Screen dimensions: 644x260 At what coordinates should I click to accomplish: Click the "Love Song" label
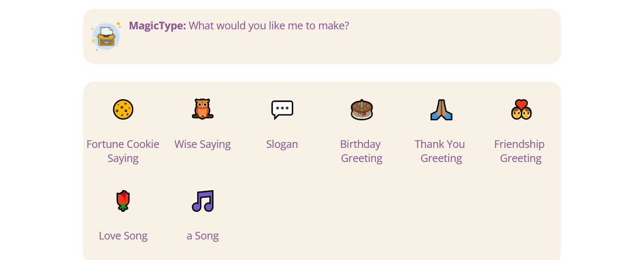(x=123, y=236)
